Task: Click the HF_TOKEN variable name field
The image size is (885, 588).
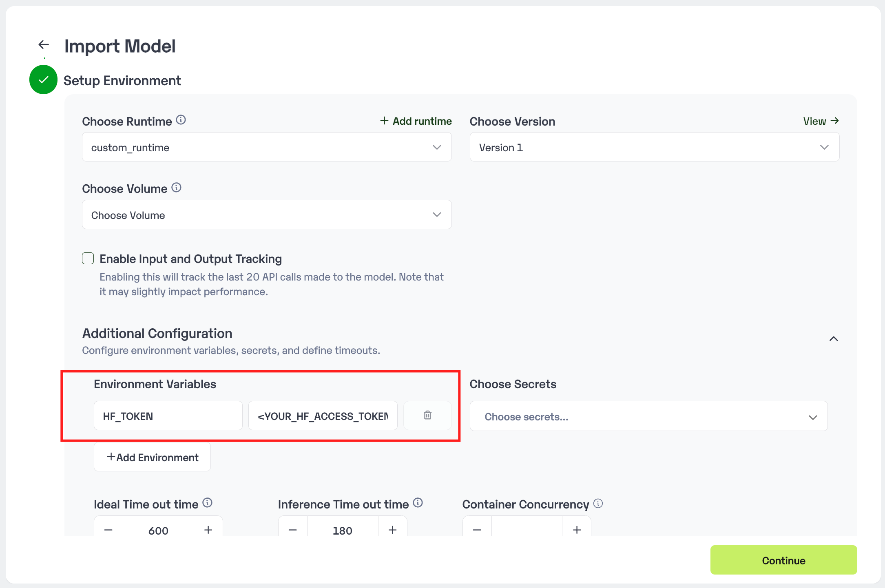Action: tap(168, 416)
